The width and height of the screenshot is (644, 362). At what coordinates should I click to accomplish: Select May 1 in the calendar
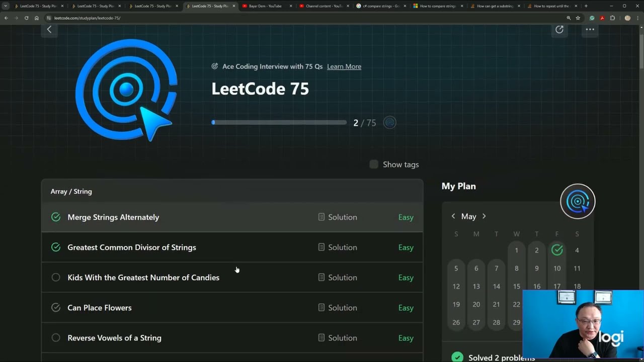(x=516, y=250)
